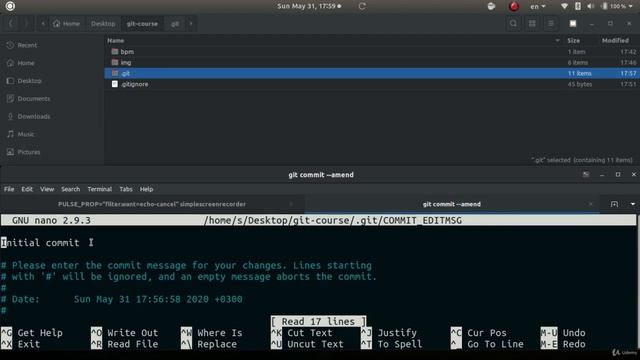
Task: Open the terminal tab list dropdown
Action: (x=633, y=204)
